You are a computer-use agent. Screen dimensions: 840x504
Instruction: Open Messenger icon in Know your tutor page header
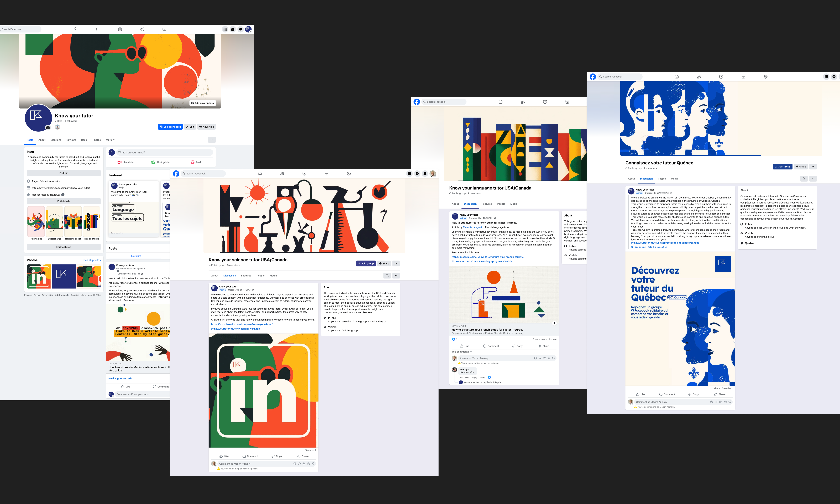coord(233,29)
